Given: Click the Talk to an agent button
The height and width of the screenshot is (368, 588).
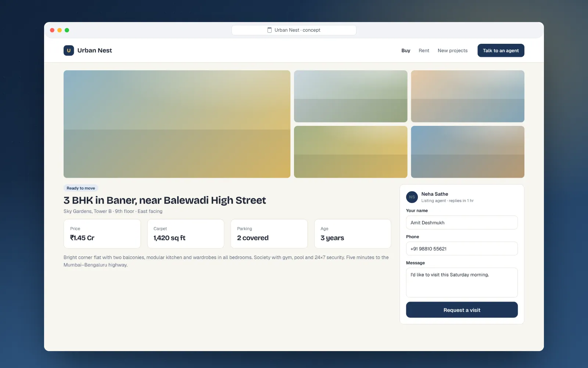Looking at the screenshot, I should click(501, 50).
